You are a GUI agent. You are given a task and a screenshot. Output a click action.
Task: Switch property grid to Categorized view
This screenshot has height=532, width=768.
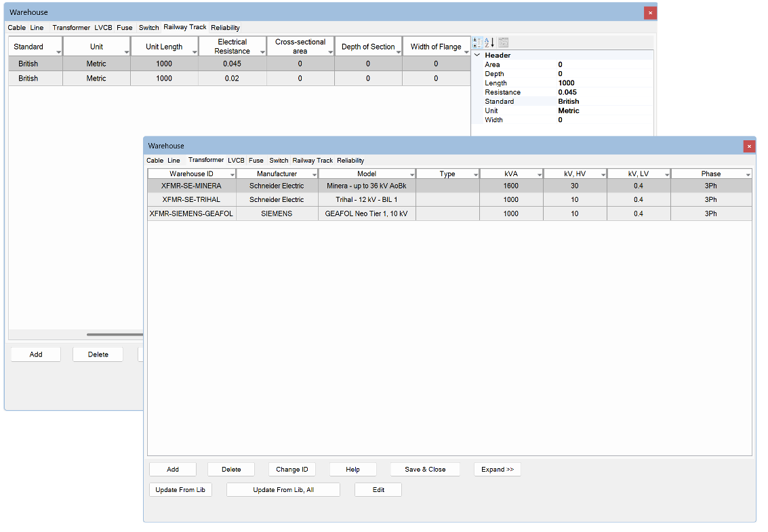477,43
